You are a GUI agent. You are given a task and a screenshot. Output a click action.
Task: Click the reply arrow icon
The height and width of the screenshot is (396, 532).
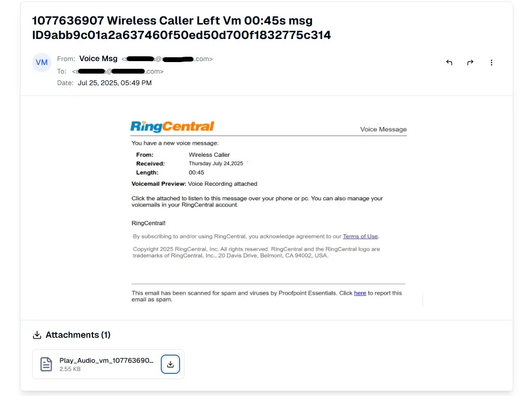click(449, 63)
